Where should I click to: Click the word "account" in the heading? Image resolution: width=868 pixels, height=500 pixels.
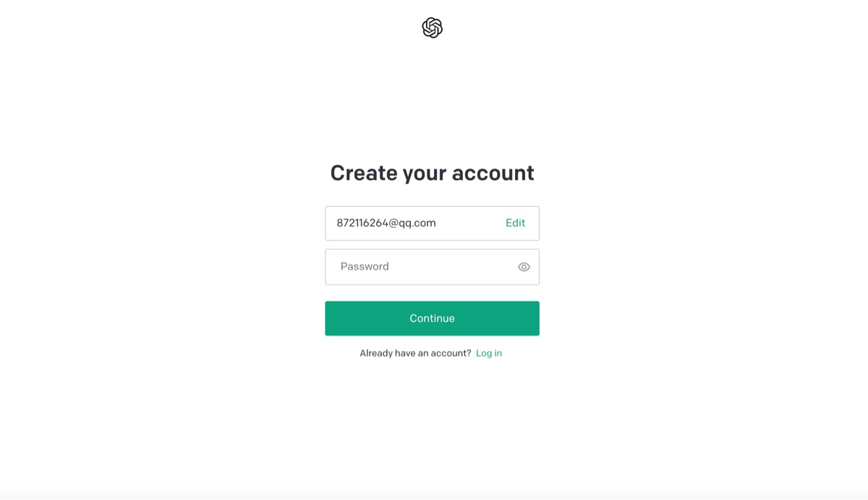pyautogui.click(x=493, y=174)
